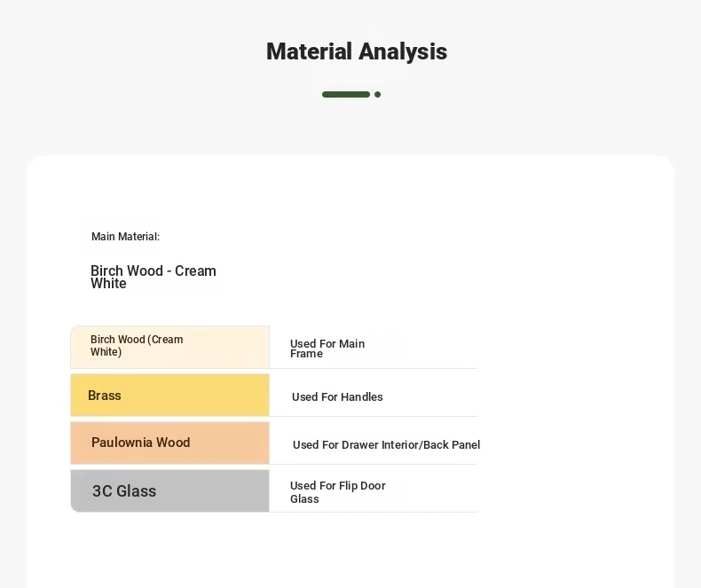Click the 3C Glass label text
Viewport: 701px width, 588px height.
pyautogui.click(x=124, y=490)
